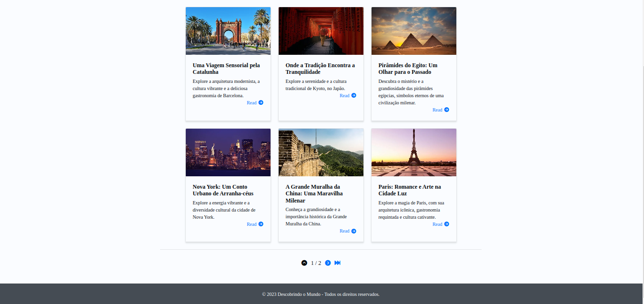Open the Read link for Paris article
The width and height of the screenshot is (644, 304).
click(437, 224)
